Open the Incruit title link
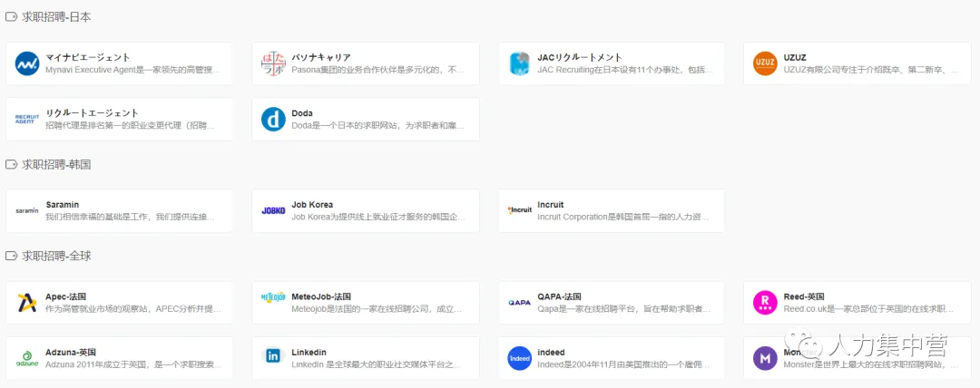Viewport: 980px width, 388px height. [551, 205]
